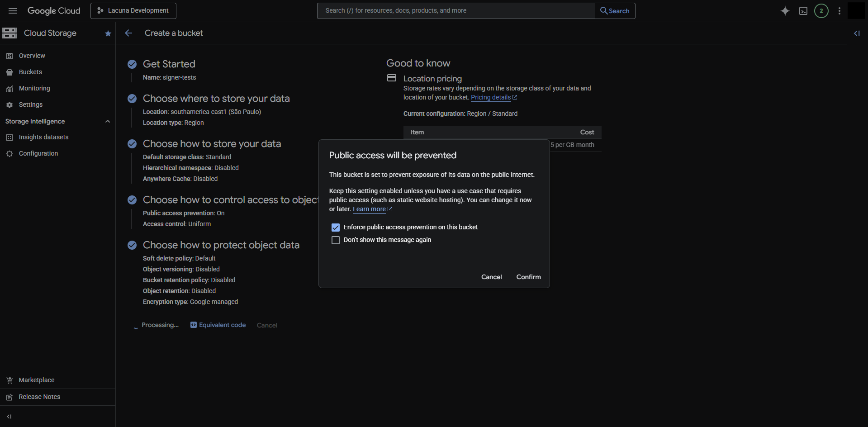Focus the top resource search field
Screen dimensions: 868x427
(455, 11)
